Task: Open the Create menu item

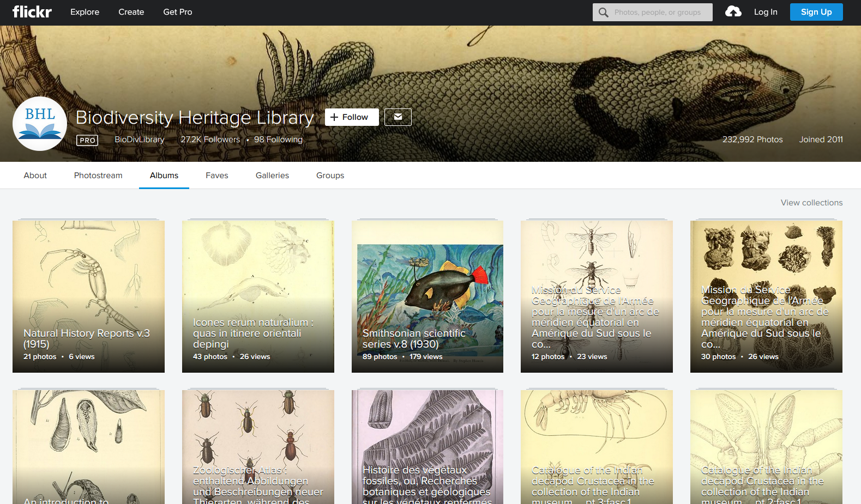Action: tap(131, 12)
